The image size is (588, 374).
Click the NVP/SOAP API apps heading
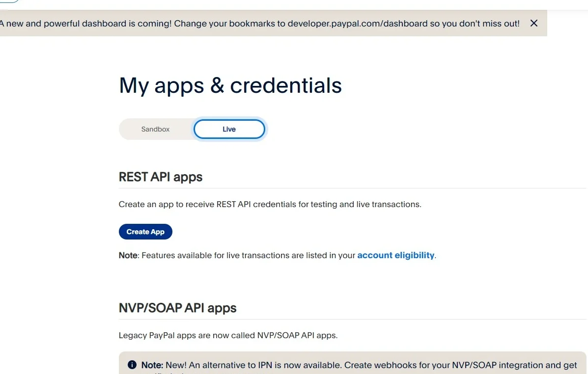point(177,308)
